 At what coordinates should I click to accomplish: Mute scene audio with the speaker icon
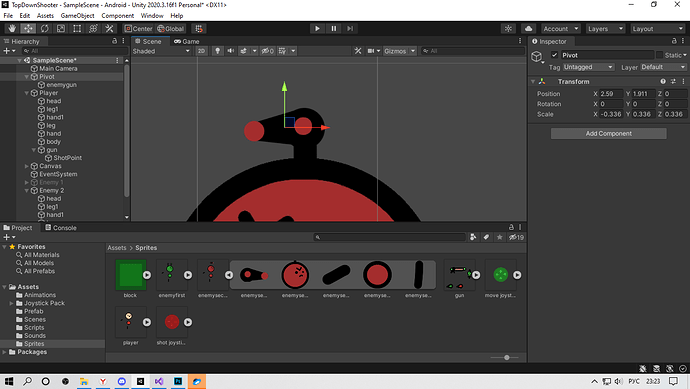pos(230,51)
